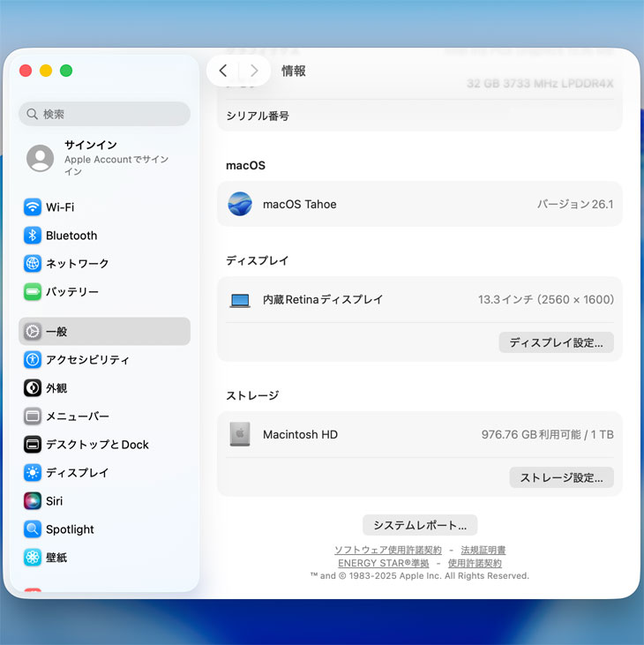Open デスクトップとDock settings
This screenshot has height=645, width=644.
(97, 445)
